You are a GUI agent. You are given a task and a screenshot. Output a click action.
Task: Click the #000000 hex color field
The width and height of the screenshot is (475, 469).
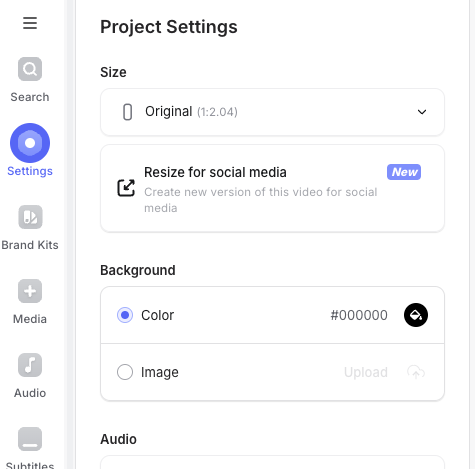coord(359,315)
